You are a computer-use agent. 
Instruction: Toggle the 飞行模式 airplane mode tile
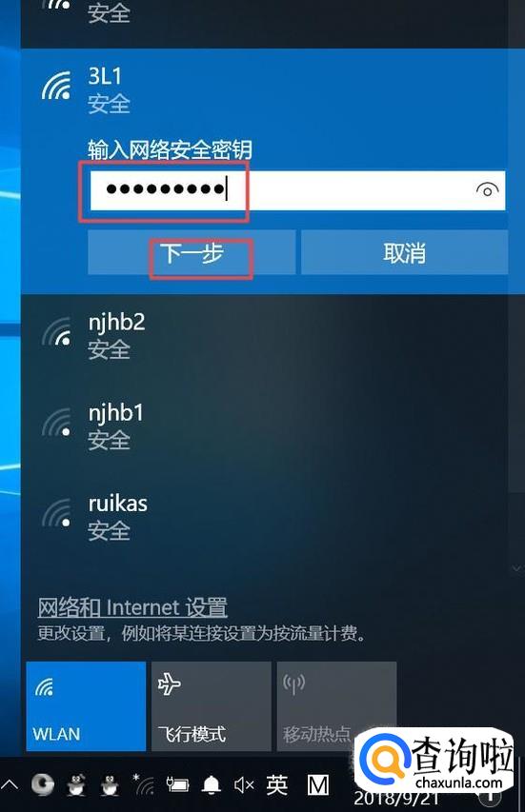tap(212, 705)
